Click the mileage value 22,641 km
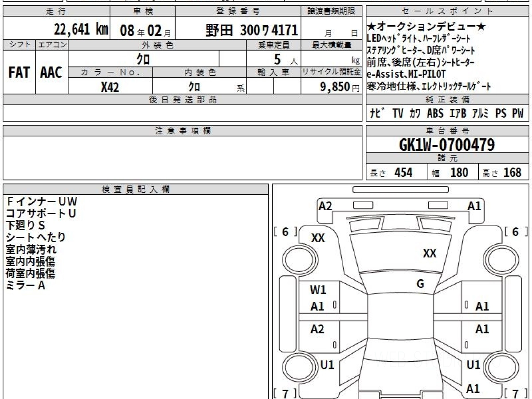532x399 pixels. click(x=81, y=30)
